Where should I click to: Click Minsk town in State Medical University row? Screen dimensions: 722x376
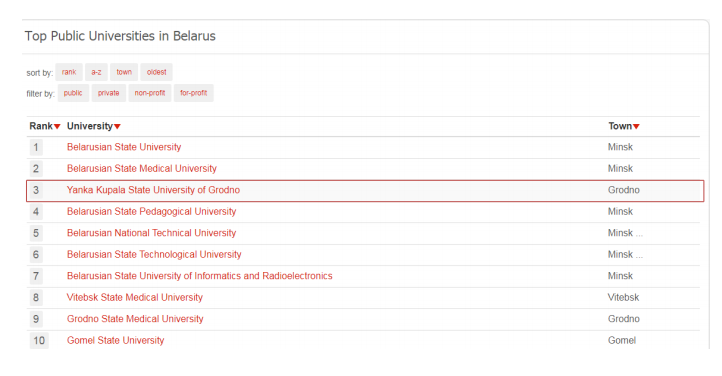[620, 168]
